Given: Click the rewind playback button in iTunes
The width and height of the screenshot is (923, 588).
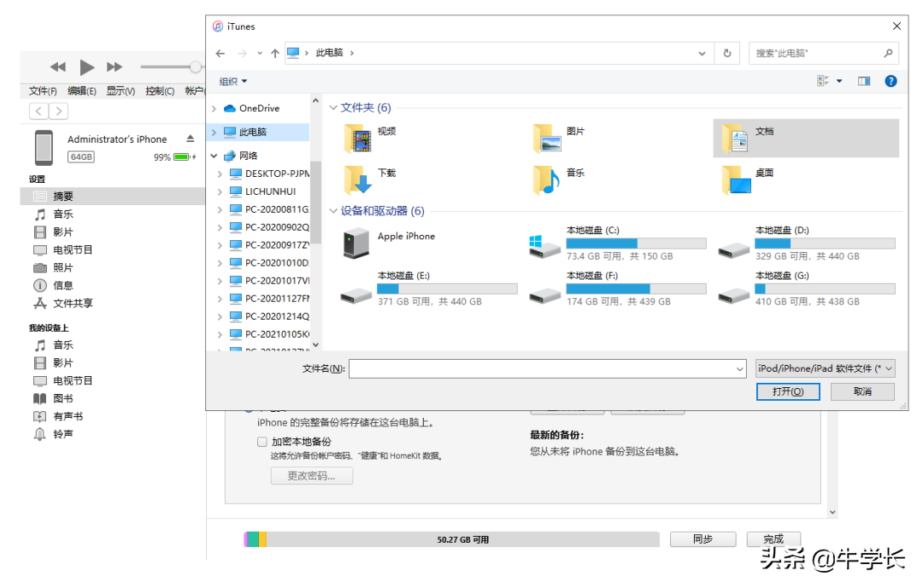Looking at the screenshot, I should pyautogui.click(x=58, y=68).
